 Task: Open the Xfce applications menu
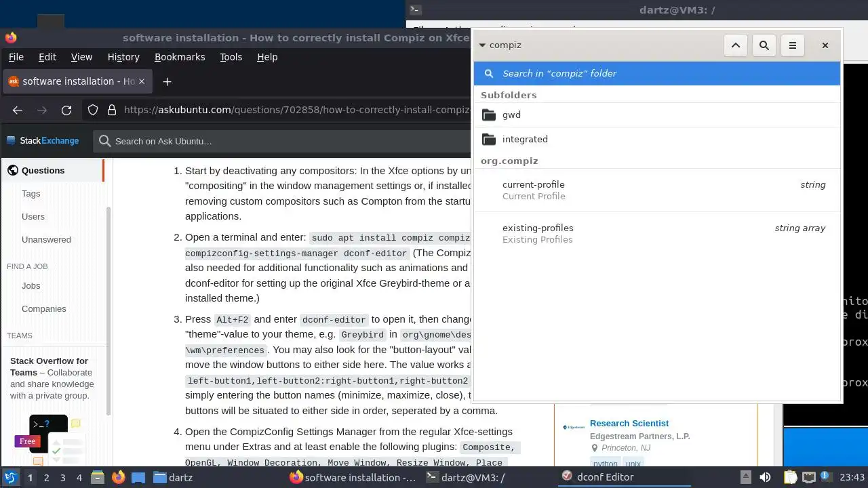click(10, 477)
